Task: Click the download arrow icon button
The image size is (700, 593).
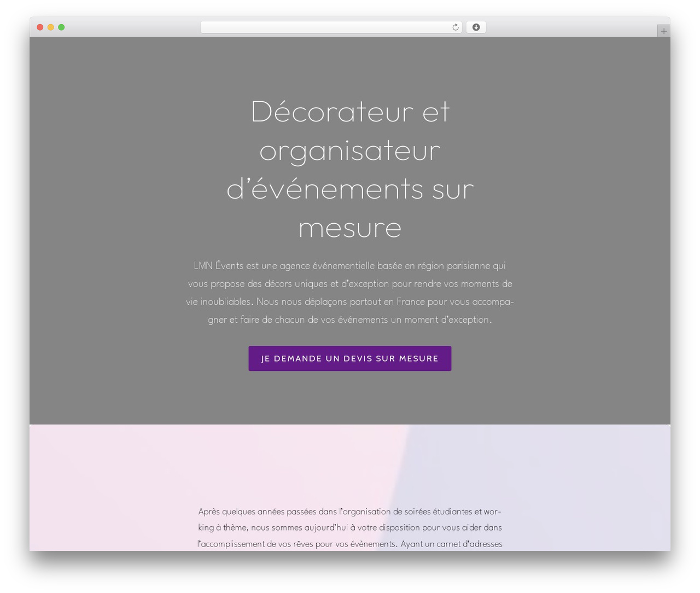Action: point(476,27)
